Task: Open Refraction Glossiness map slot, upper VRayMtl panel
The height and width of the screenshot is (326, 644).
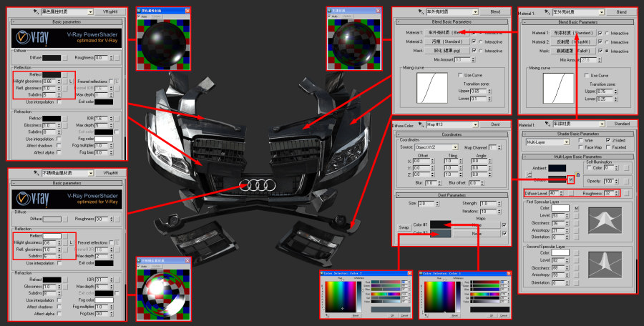Action: (x=65, y=125)
